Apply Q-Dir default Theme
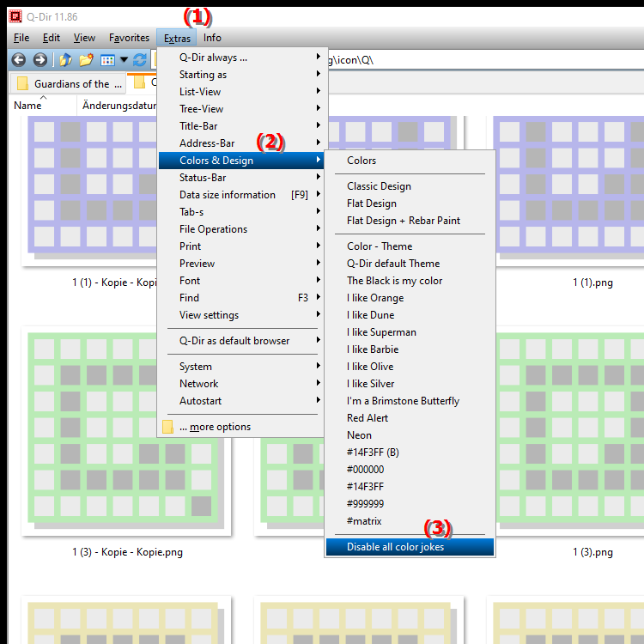The width and height of the screenshot is (644, 644). (x=410, y=264)
